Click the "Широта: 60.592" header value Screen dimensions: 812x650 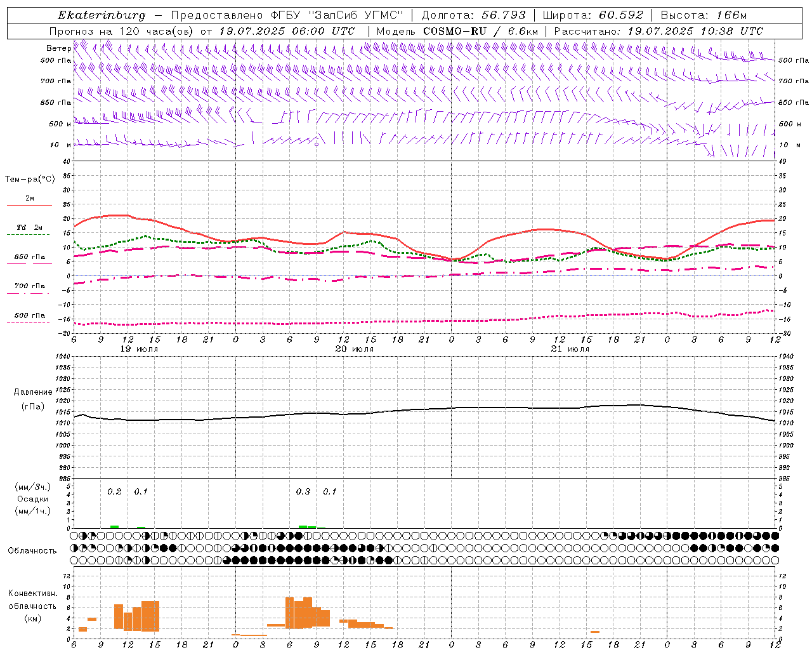[x=593, y=15]
